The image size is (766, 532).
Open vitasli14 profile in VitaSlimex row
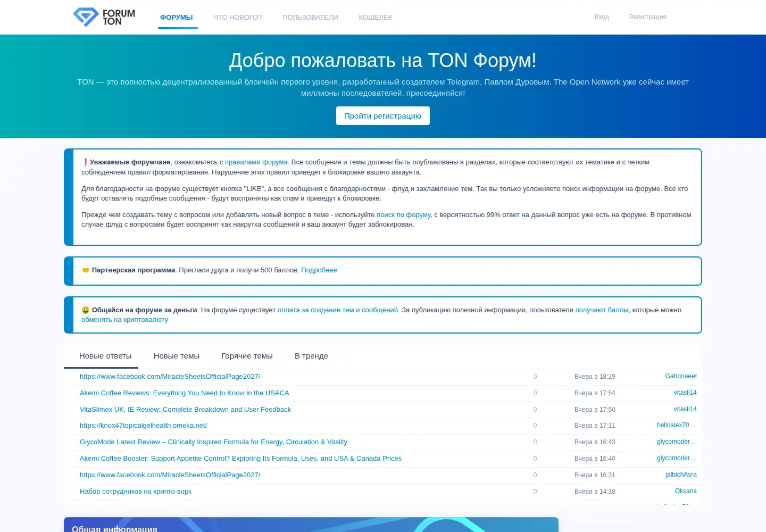coord(685,409)
